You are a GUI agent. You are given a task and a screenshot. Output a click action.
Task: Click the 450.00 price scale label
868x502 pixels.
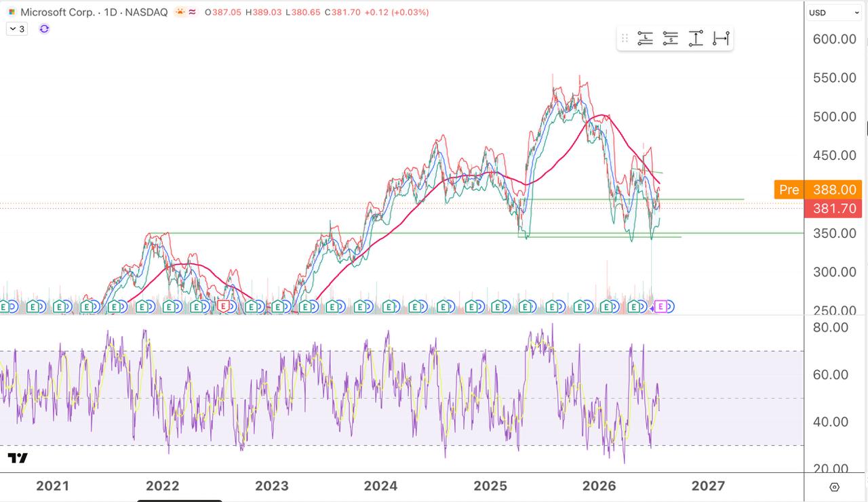834,155
